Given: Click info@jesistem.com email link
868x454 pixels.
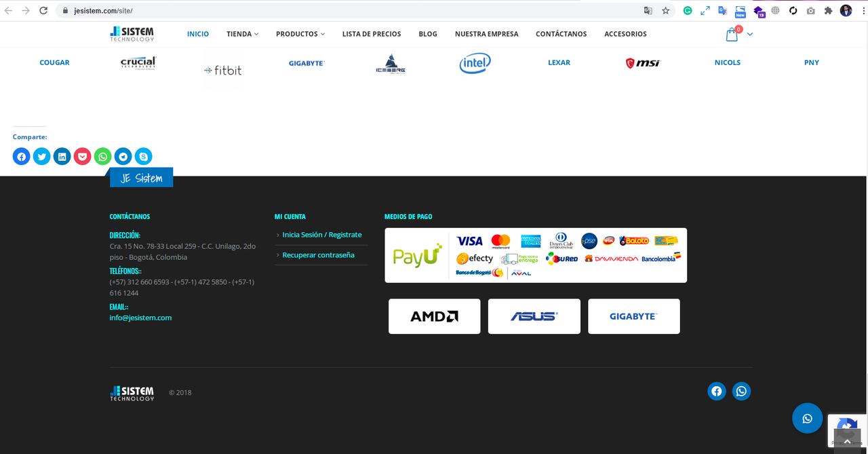Looking at the screenshot, I should tap(141, 318).
